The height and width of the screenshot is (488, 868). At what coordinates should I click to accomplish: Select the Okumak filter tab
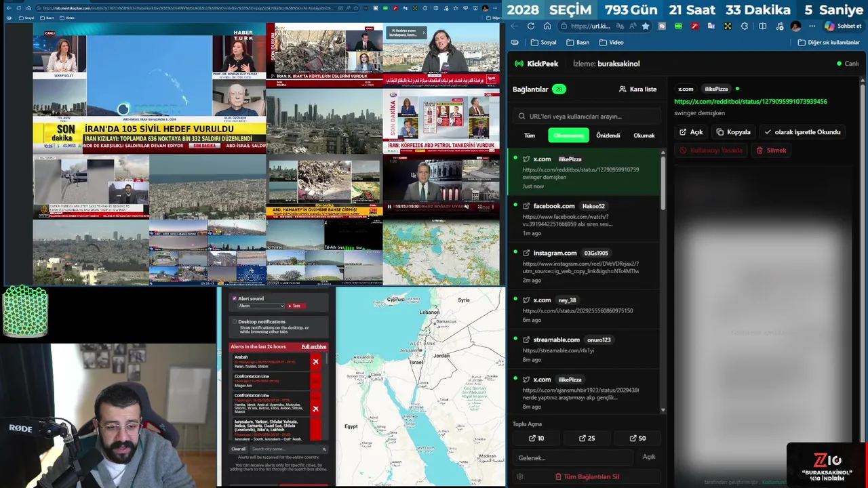click(x=644, y=136)
